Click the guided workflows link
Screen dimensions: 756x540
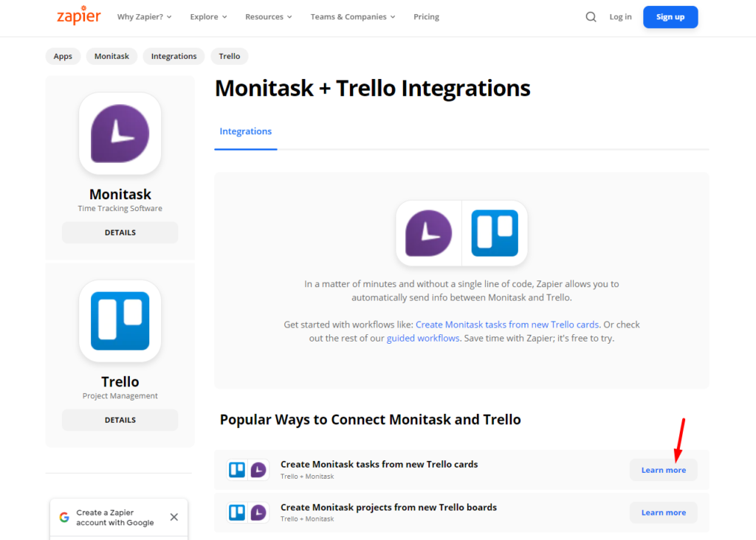(422, 339)
